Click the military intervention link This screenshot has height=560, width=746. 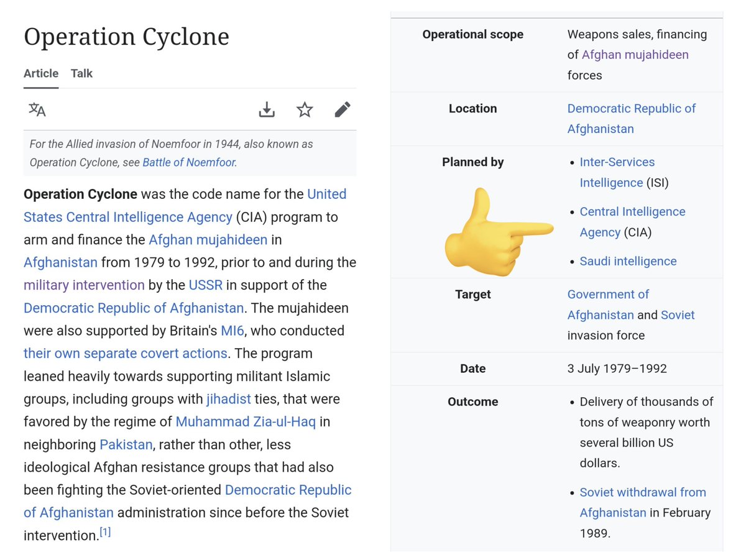84,285
